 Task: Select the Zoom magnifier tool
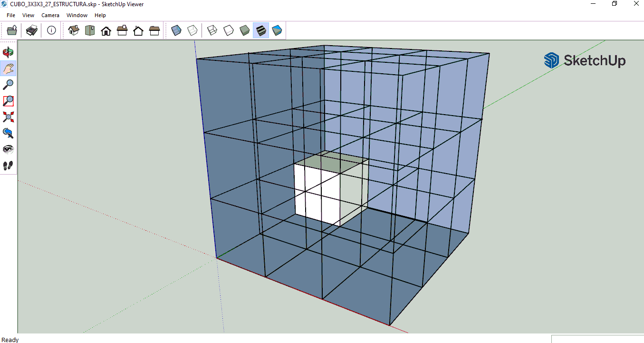coord(9,85)
